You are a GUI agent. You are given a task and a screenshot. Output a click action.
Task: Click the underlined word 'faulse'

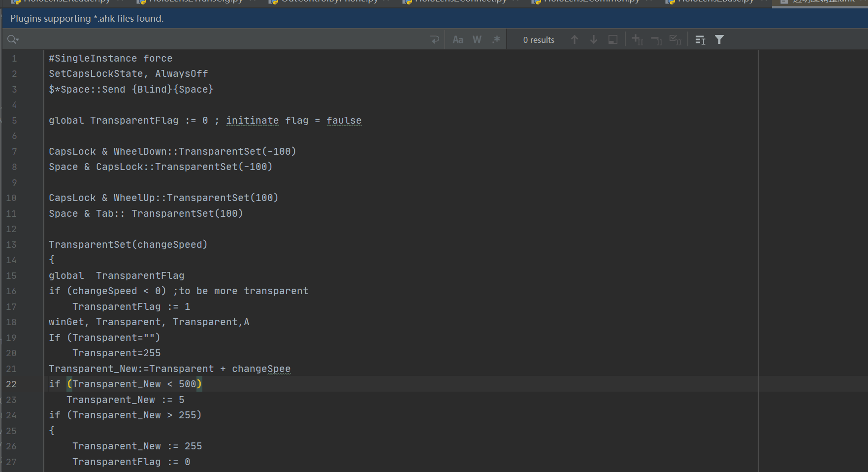pos(344,120)
